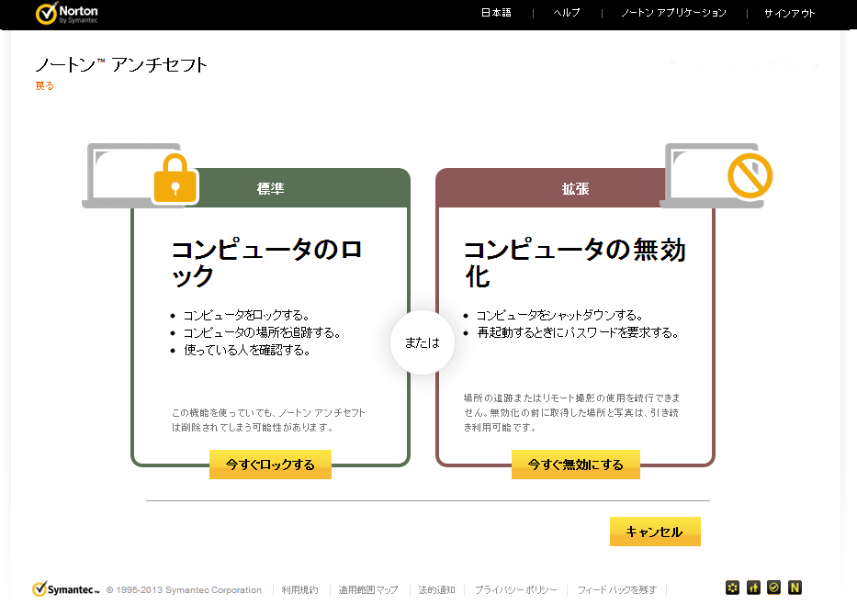Click bullet コンピュータをロックする。

pyautogui.click(x=246, y=315)
